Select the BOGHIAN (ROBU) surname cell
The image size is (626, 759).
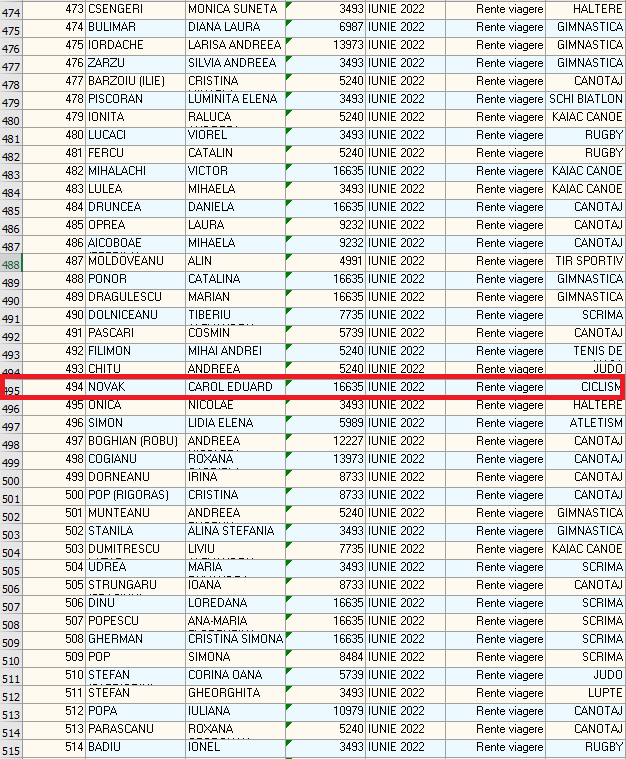click(x=135, y=441)
